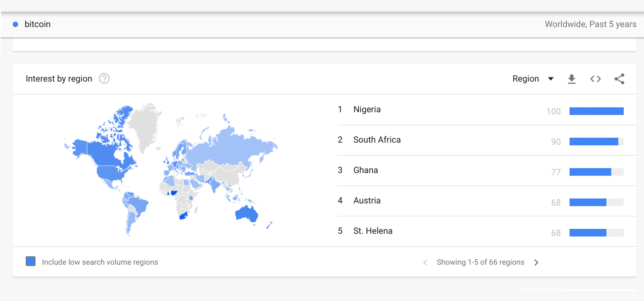Open the Region dropdown

click(x=526, y=79)
